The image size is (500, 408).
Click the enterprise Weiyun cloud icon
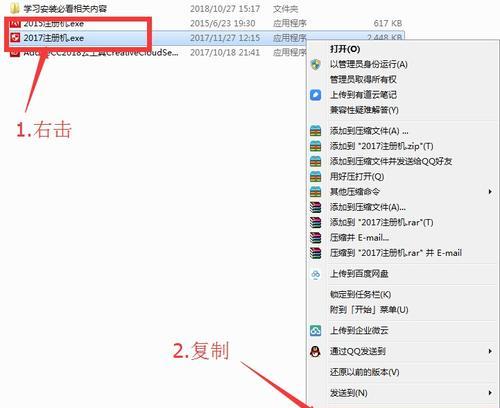315,331
